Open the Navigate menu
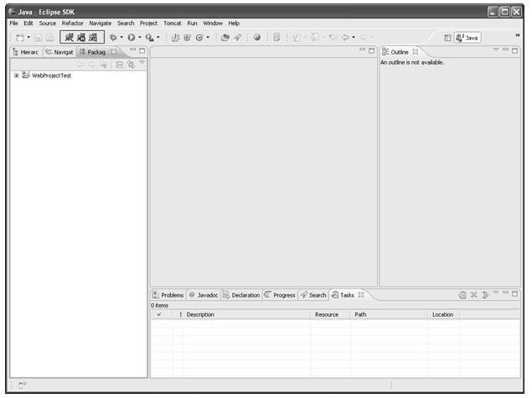 pos(100,23)
